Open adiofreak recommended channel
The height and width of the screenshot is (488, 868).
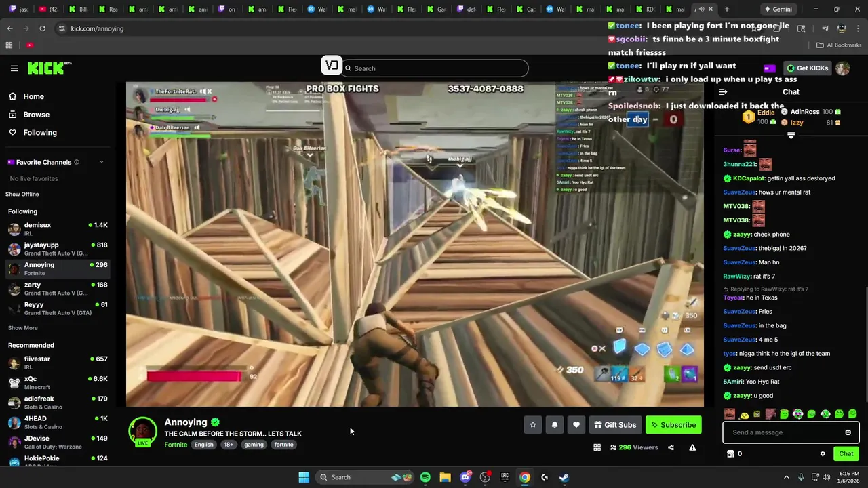coord(58,403)
